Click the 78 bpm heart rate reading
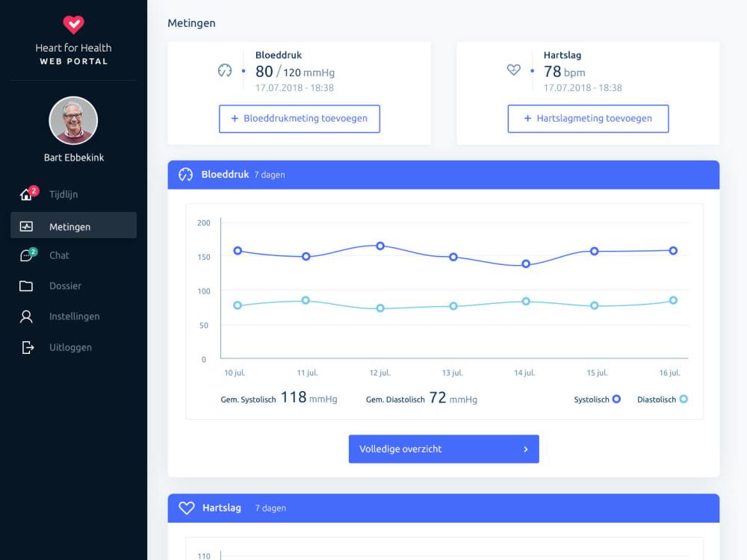Image resolution: width=747 pixels, height=560 pixels. 565,72
